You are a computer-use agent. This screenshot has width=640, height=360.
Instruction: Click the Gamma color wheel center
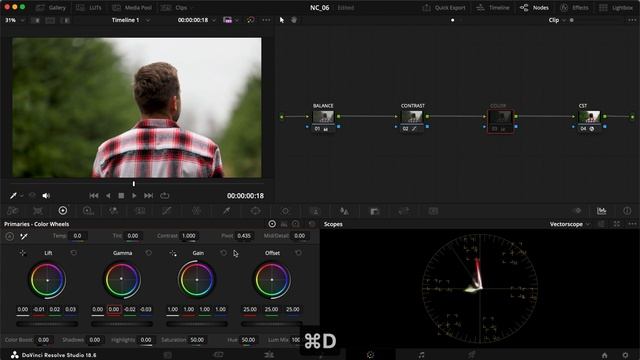pyautogui.click(x=122, y=279)
